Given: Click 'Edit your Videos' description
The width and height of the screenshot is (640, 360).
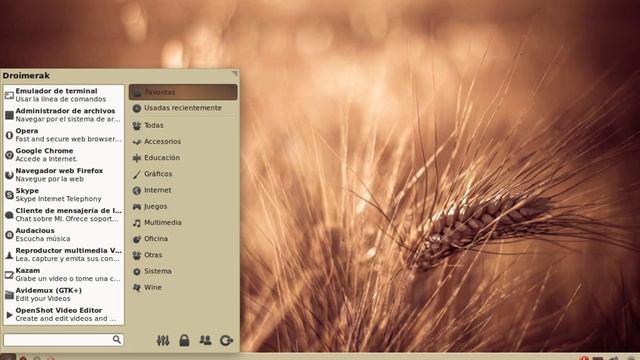Looking at the screenshot, I should [x=43, y=299].
